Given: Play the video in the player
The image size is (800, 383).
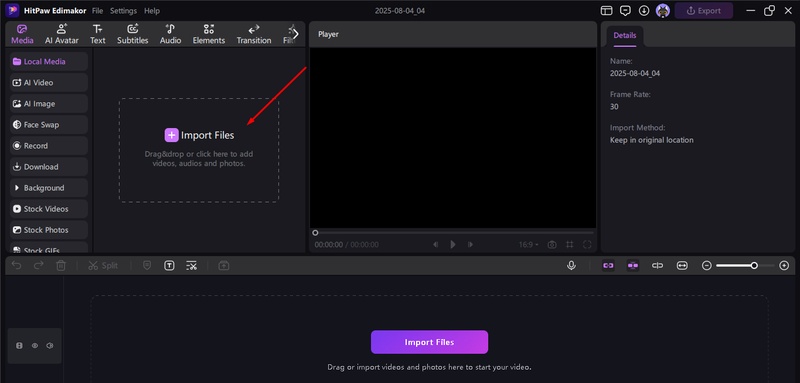Looking at the screenshot, I should pyautogui.click(x=453, y=245).
